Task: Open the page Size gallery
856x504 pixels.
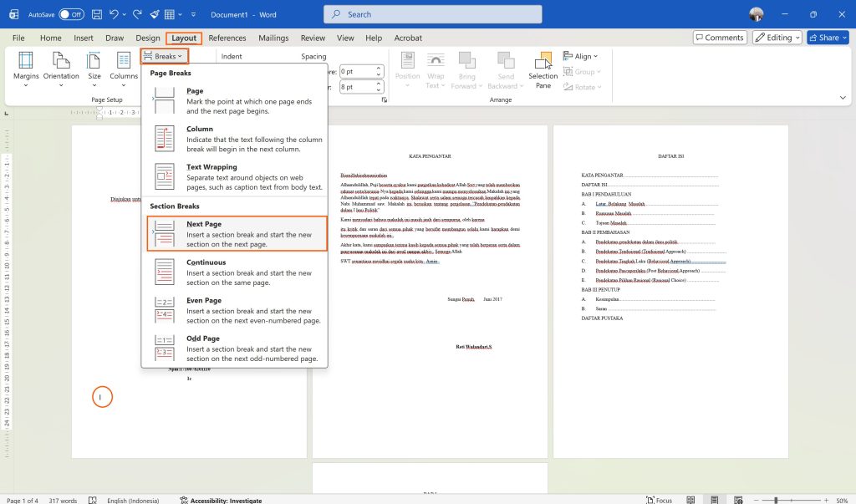Action: click(94, 69)
